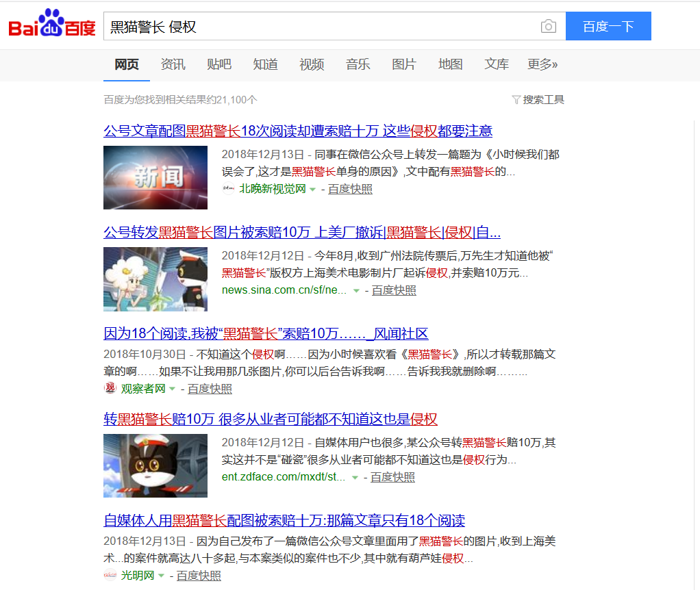The width and height of the screenshot is (700, 590).
Task: Expand dropdown arrow next to news.sina.com.cn
Action: (x=356, y=291)
